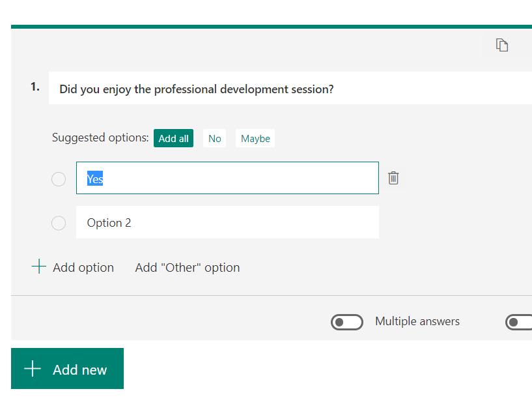
Task: Delete the 'Yes' option with trash icon
Action: point(393,178)
